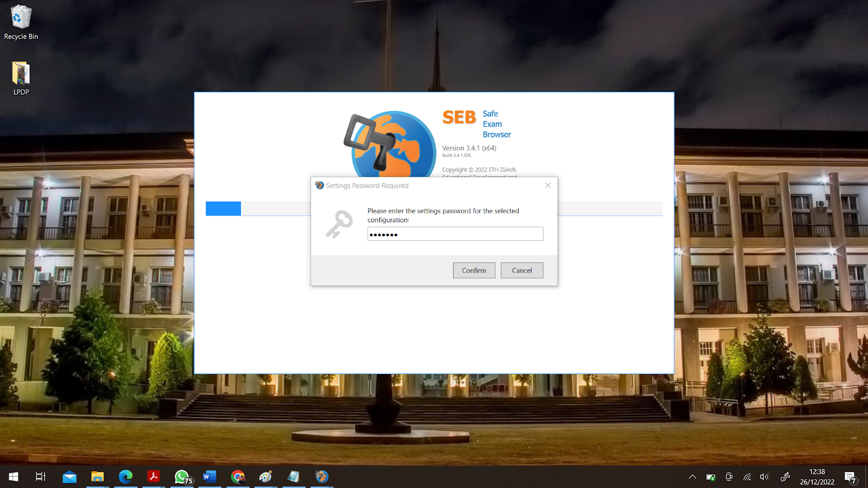Open Adobe Acrobat from taskbar
Image resolution: width=868 pixels, height=488 pixels.
154,477
